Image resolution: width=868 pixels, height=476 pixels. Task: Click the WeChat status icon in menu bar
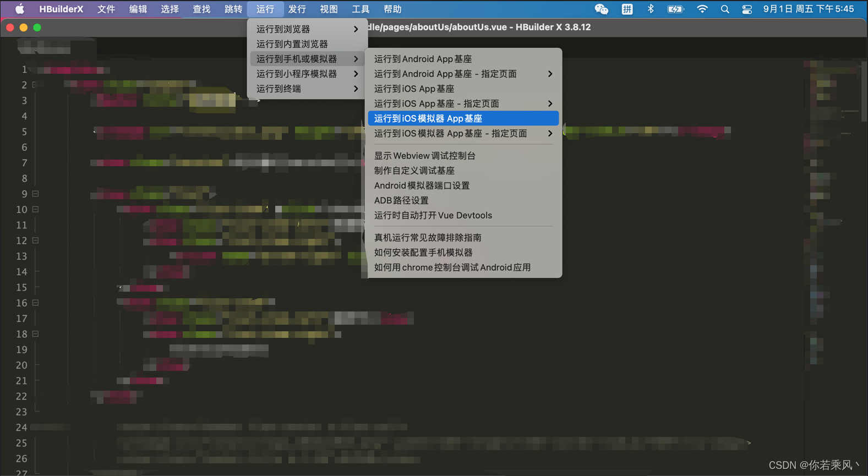pos(602,9)
